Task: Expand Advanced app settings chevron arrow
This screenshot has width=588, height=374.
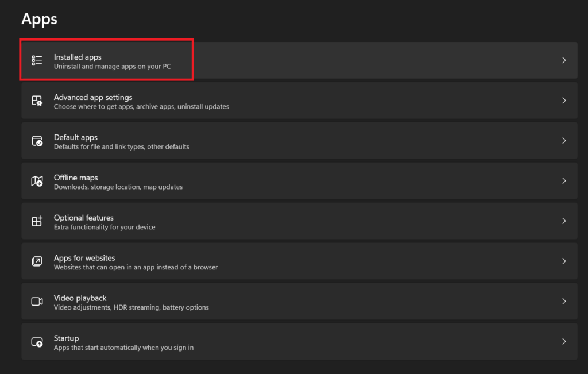Action: (564, 101)
